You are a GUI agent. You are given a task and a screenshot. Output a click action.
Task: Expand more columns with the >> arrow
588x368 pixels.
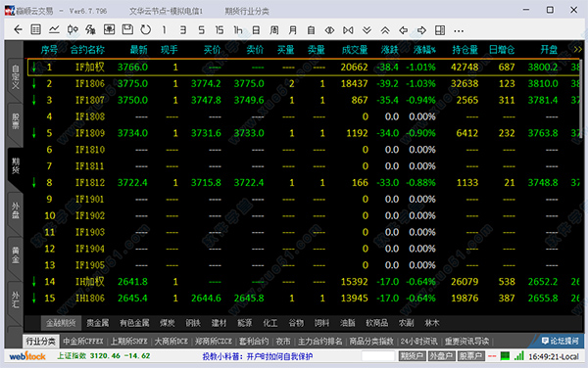[x=578, y=49]
